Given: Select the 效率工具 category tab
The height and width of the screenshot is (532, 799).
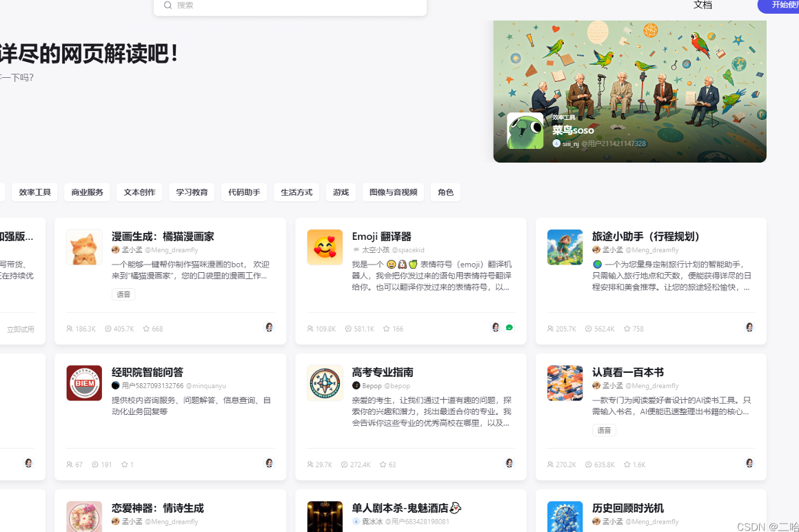Looking at the screenshot, I should coord(34,192).
